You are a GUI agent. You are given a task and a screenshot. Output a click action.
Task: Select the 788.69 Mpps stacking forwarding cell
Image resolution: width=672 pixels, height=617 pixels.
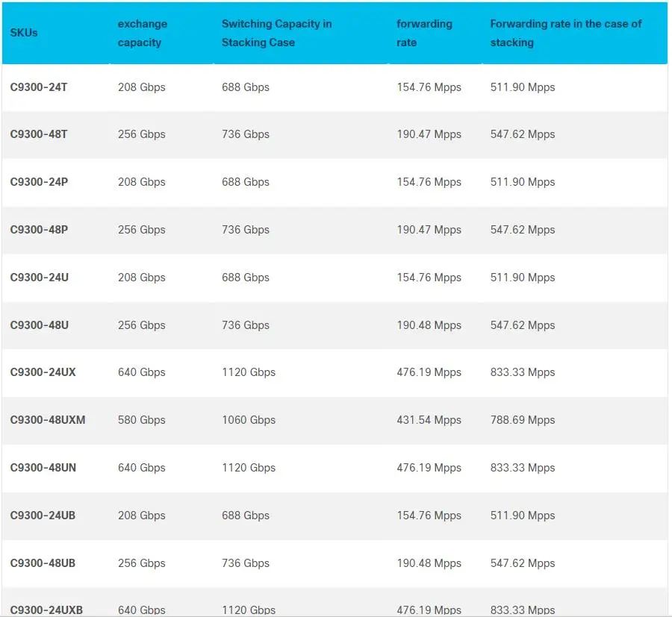[x=522, y=420]
